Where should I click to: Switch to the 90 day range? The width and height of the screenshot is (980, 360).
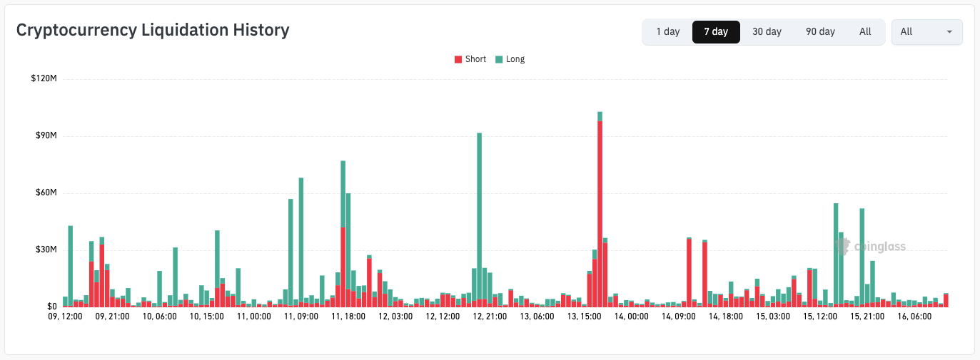tap(820, 32)
